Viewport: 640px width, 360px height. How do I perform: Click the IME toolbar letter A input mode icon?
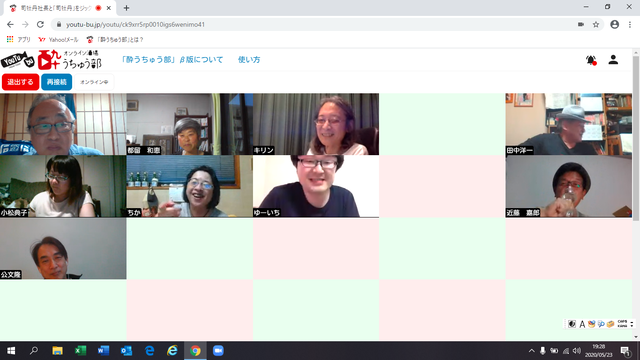[582, 324]
